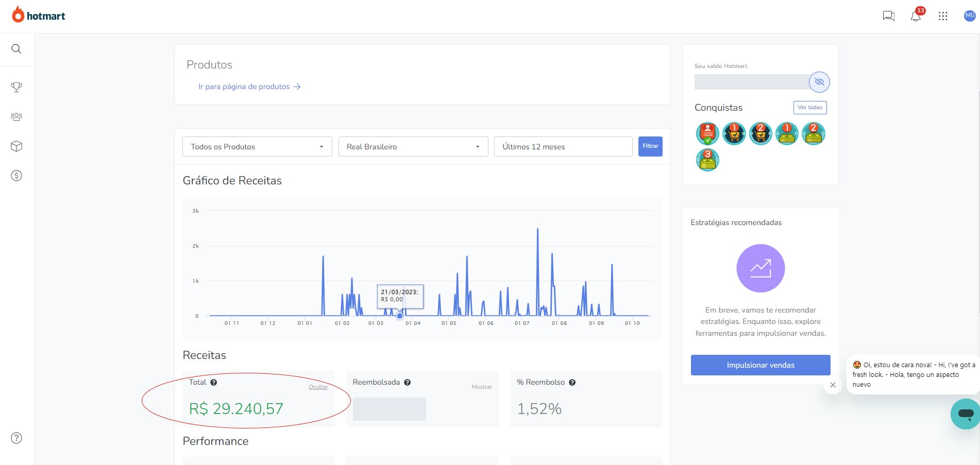Open the Últimos 12 meses period selector

pyautogui.click(x=563, y=147)
